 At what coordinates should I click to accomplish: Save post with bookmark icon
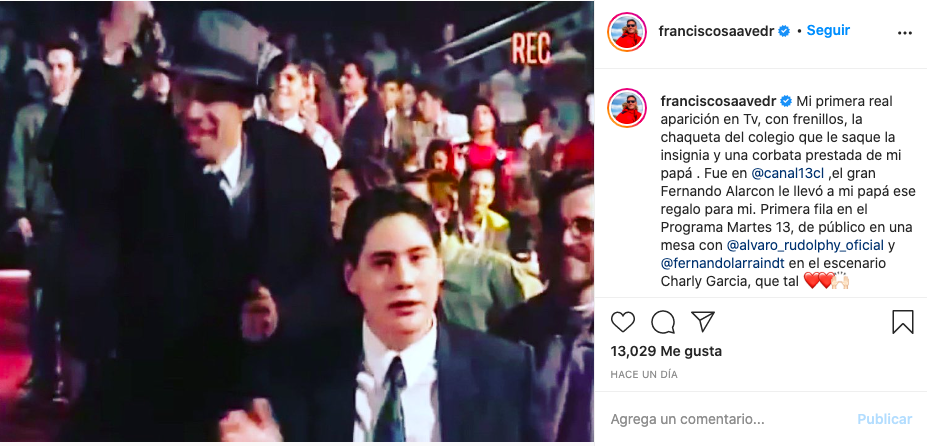point(902,322)
